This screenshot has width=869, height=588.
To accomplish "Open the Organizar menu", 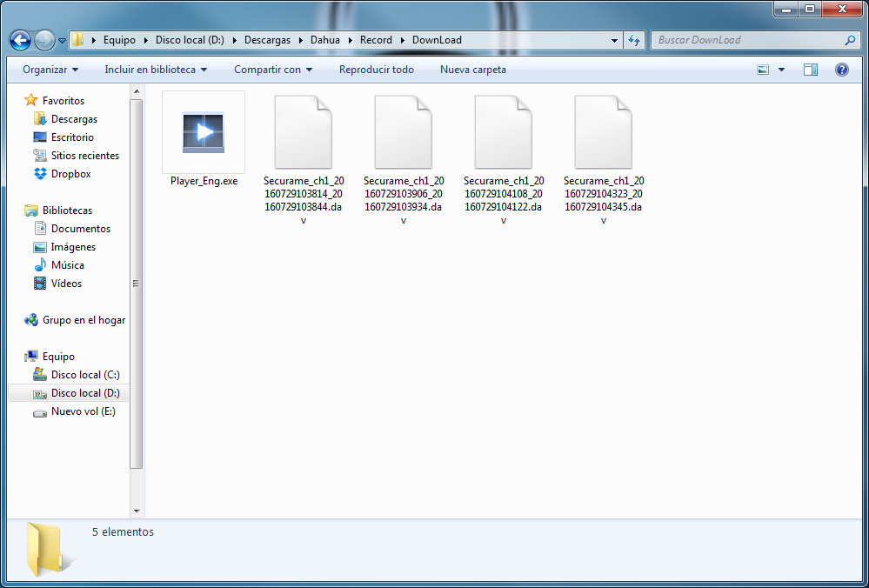I will coord(50,70).
